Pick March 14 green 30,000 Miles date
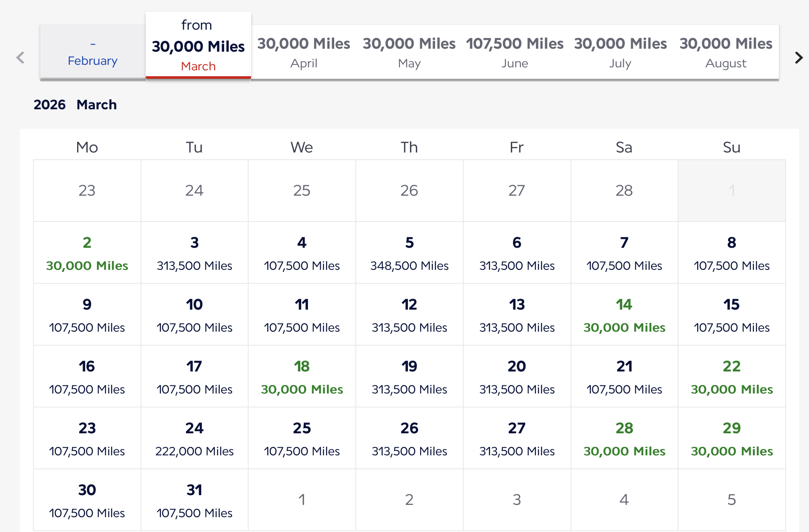 point(624,315)
